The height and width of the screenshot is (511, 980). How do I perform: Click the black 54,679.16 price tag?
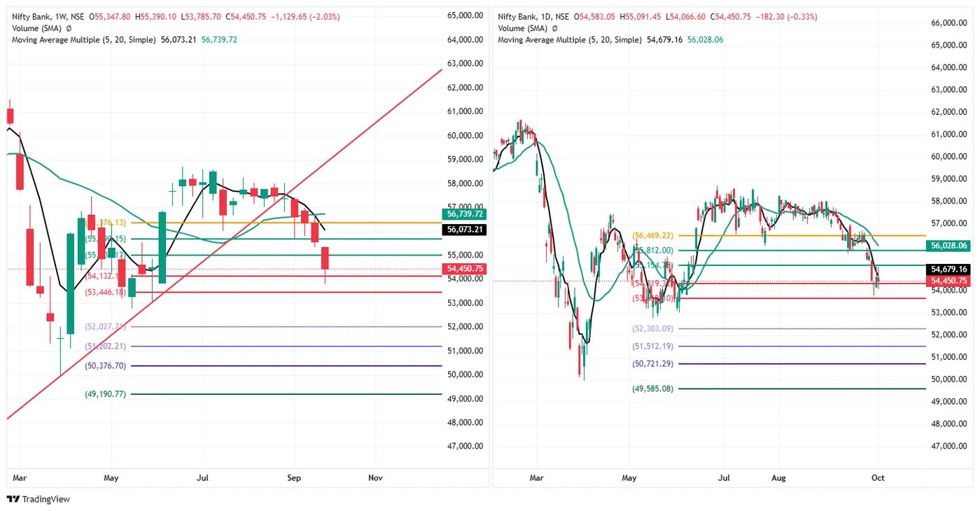pos(950,269)
